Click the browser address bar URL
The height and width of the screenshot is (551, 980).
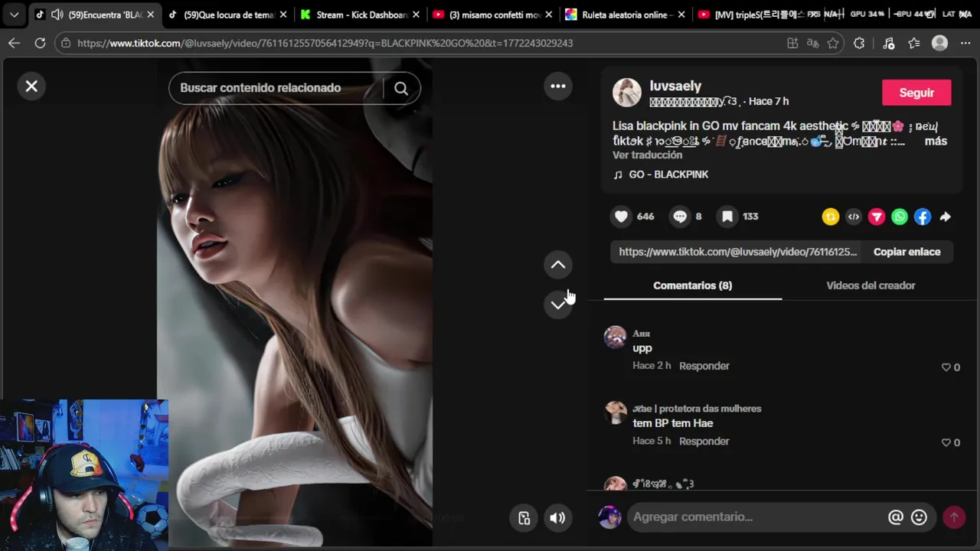pyautogui.click(x=325, y=43)
